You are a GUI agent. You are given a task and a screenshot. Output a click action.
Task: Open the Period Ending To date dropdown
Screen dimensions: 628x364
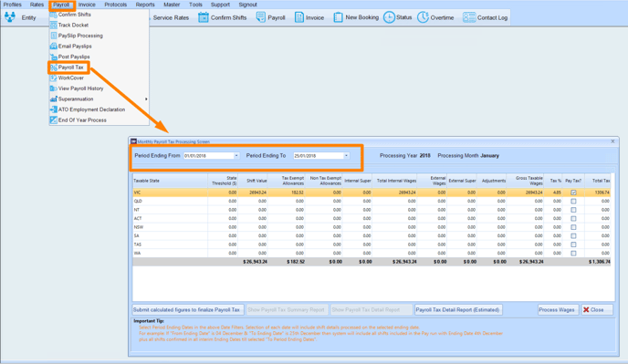[x=347, y=156]
